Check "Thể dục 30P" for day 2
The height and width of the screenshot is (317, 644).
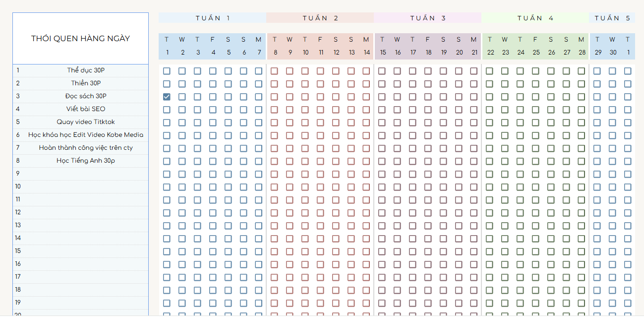pos(182,71)
